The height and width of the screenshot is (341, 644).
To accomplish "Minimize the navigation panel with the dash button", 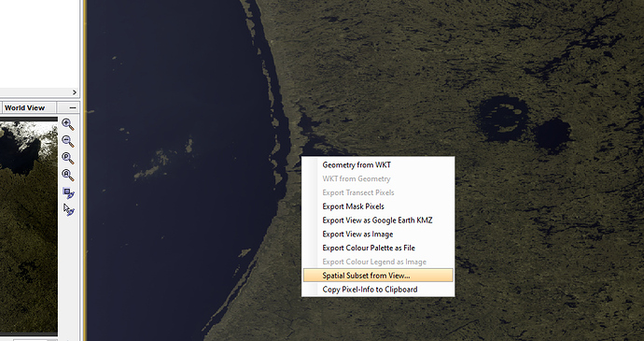I will pyautogui.click(x=73, y=107).
